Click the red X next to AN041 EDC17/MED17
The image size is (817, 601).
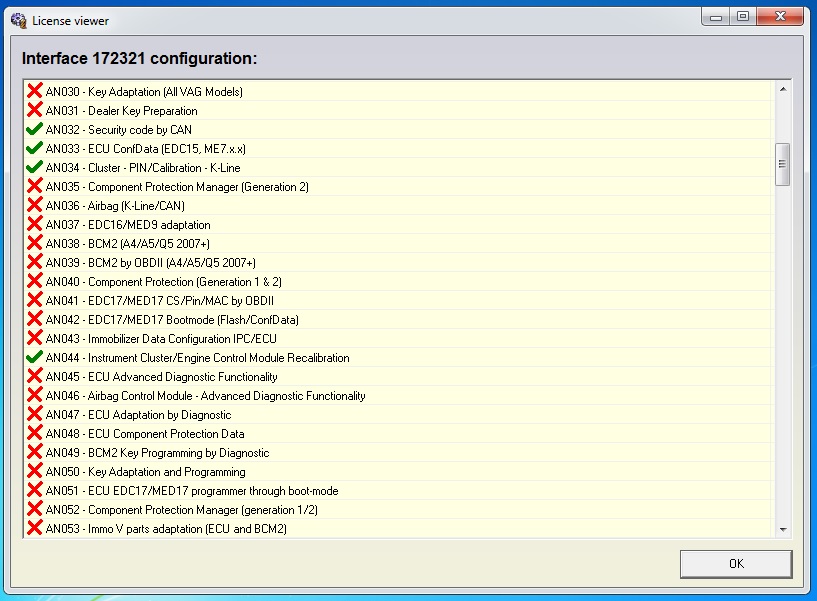point(34,301)
